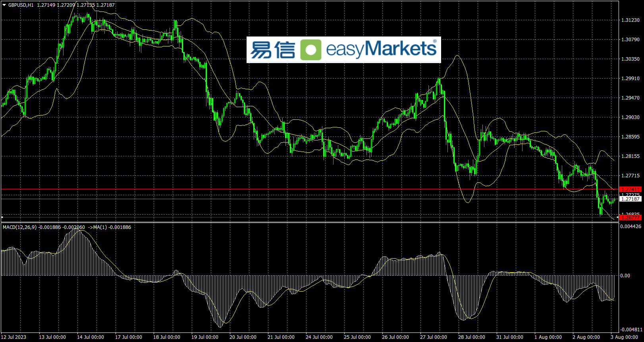This screenshot has height=342, width=644.
Task: Click the 1.29030 price axis label
Action: coord(631,117)
